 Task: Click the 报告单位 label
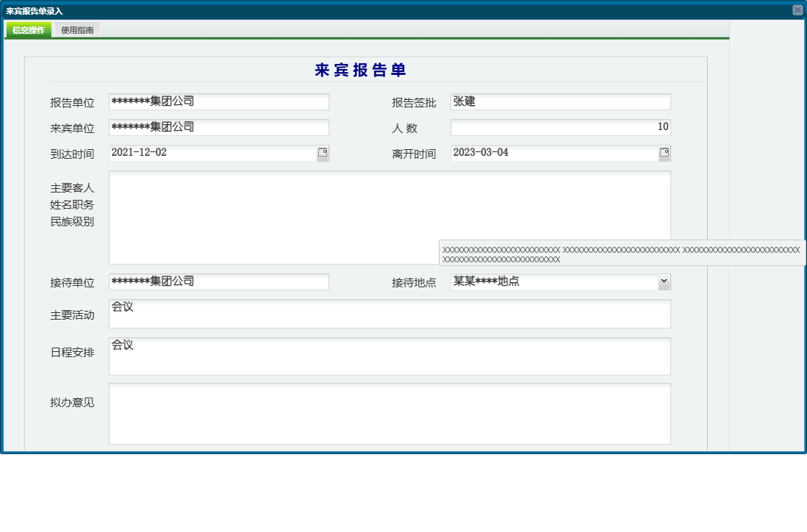click(72, 102)
